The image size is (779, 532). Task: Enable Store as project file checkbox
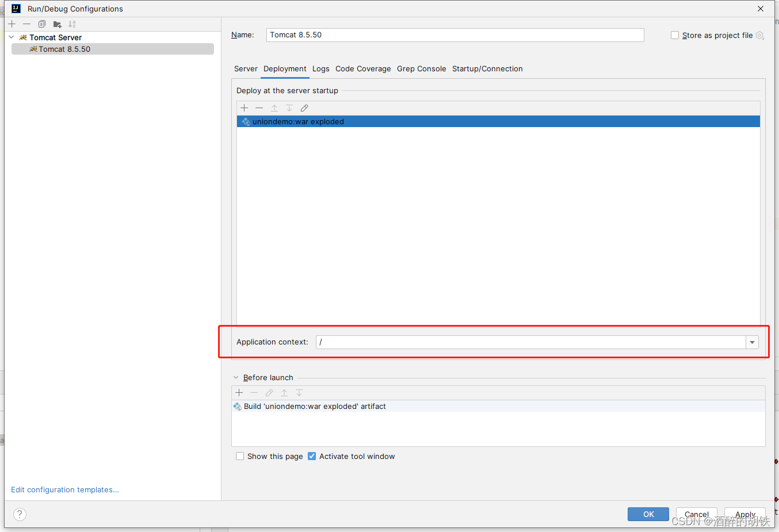pos(675,35)
